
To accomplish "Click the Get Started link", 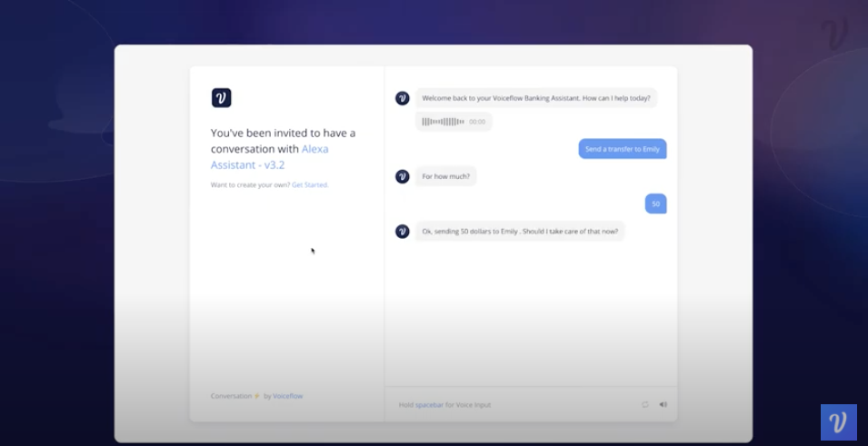I will pyautogui.click(x=310, y=184).
